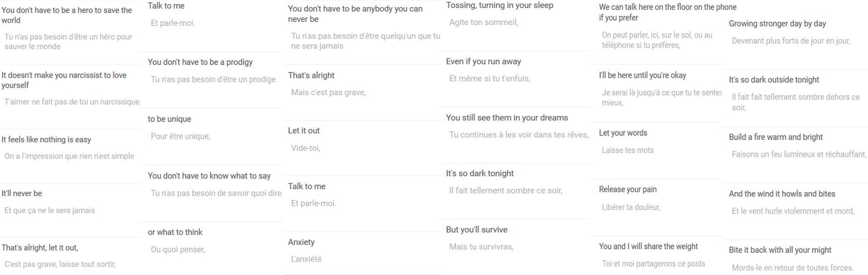Select the translation 'Vide-toi,'

point(306,148)
